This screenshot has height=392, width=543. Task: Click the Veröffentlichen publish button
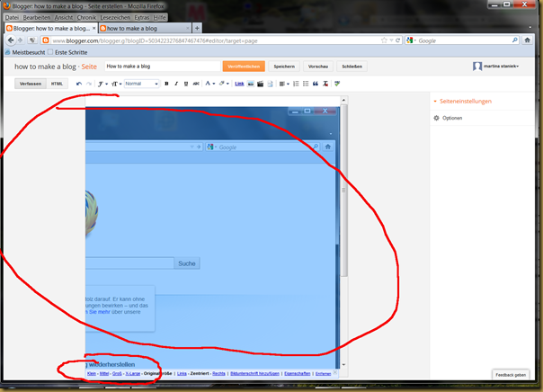tap(244, 67)
